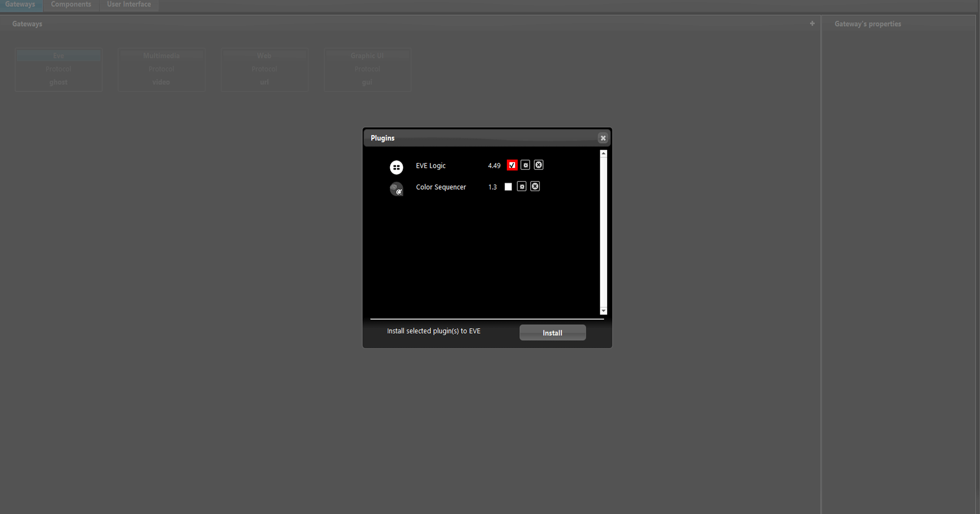This screenshot has width=980, height=514.
Task: Switch to the User Interface tab
Action: point(129,5)
